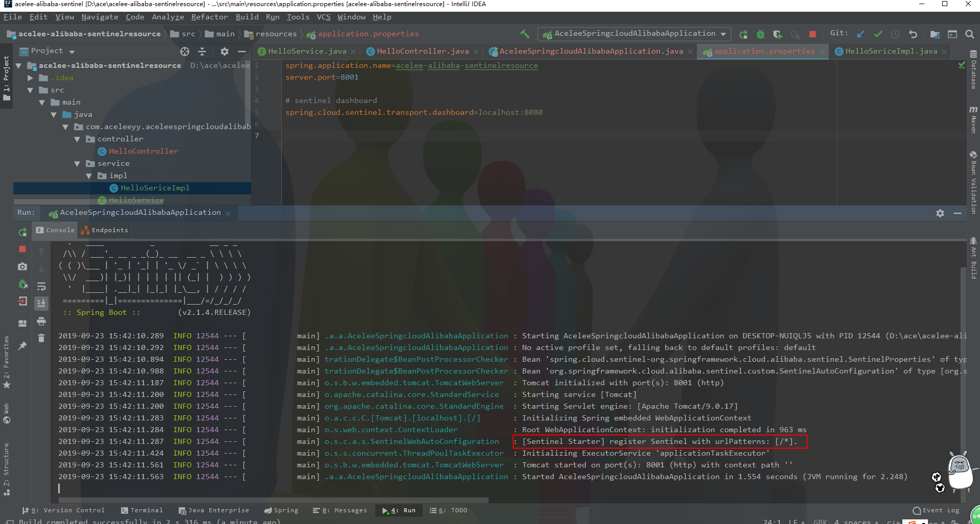This screenshot has height=524, width=980.
Task: Collapse the main folder in the tree
Action: pyautogui.click(x=42, y=102)
